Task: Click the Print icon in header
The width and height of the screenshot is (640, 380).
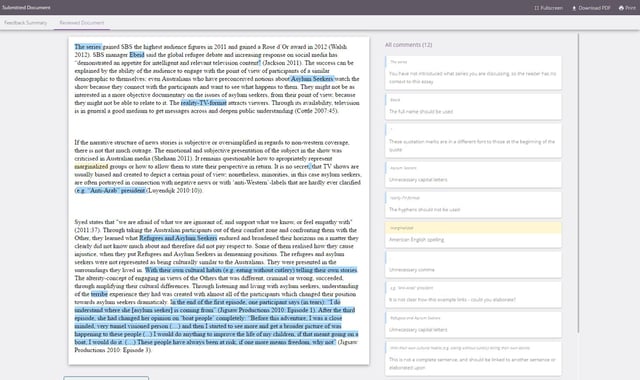Action: click(x=621, y=8)
